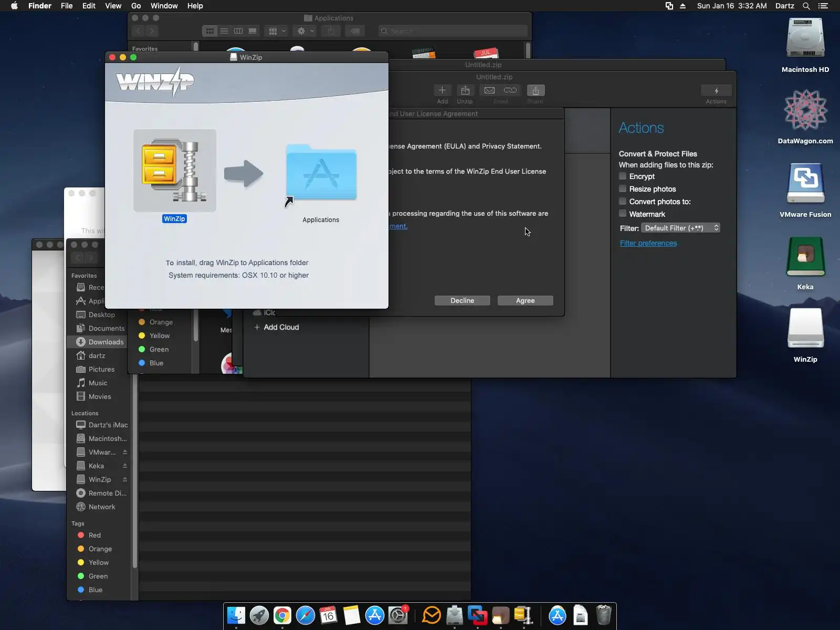The height and width of the screenshot is (630, 840).
Task: Click the chain link icon in the WinZip toolbar
Action: point(510,90)
